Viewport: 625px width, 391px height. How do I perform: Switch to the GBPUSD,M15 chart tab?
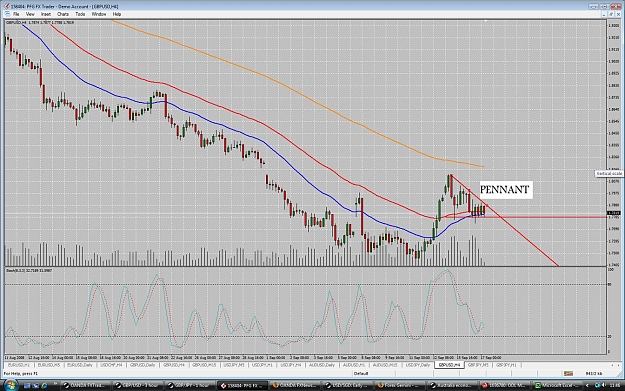(x=204, y=365)
